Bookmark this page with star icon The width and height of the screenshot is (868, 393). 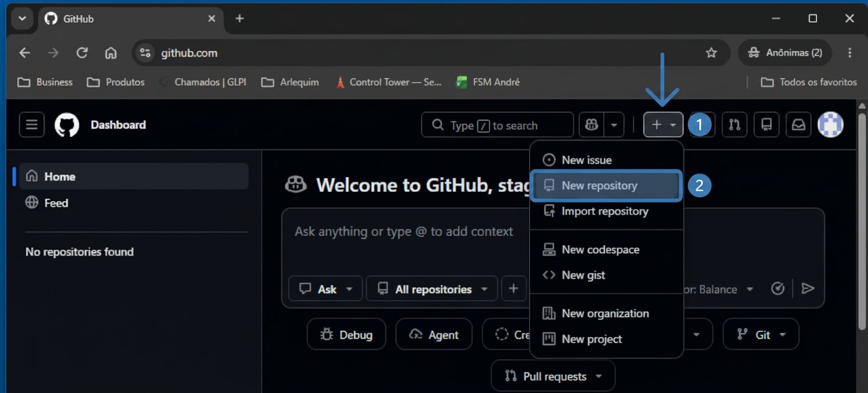(x=711, y=53)
